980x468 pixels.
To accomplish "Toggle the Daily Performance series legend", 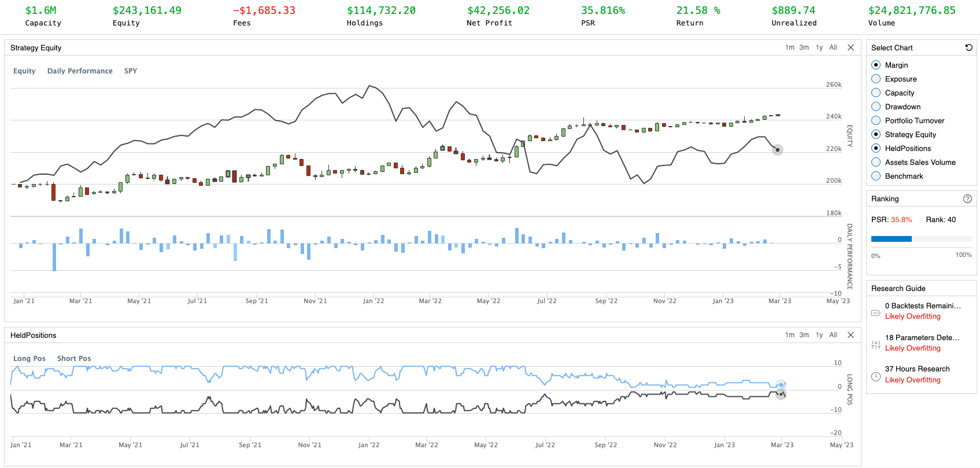I will click(x=80, y=71).
